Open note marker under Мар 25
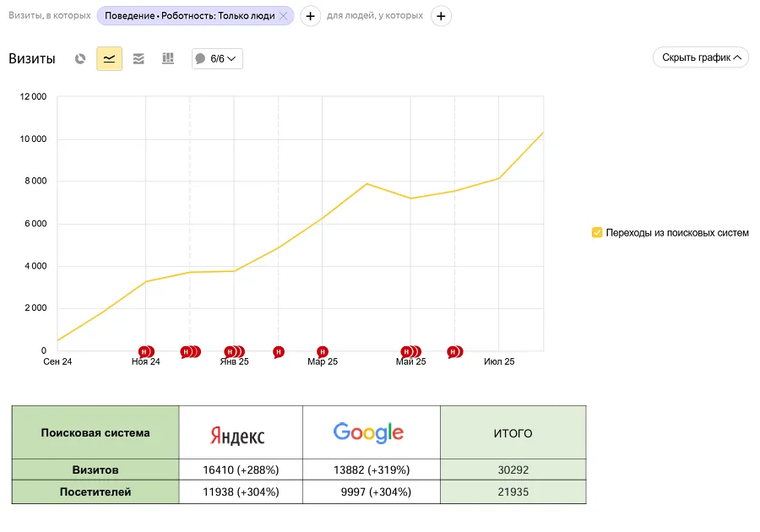The width and height of the screenshot is (760, 532). pyautogui.click(x=322, y=351)
